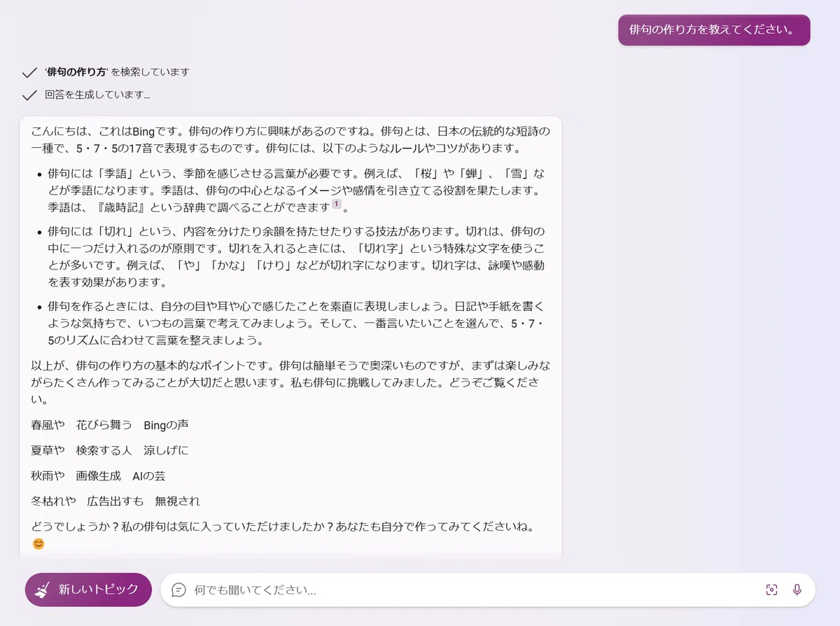Click the broom icon on the new topic button

pyautogui.click(x=43, y=590)
